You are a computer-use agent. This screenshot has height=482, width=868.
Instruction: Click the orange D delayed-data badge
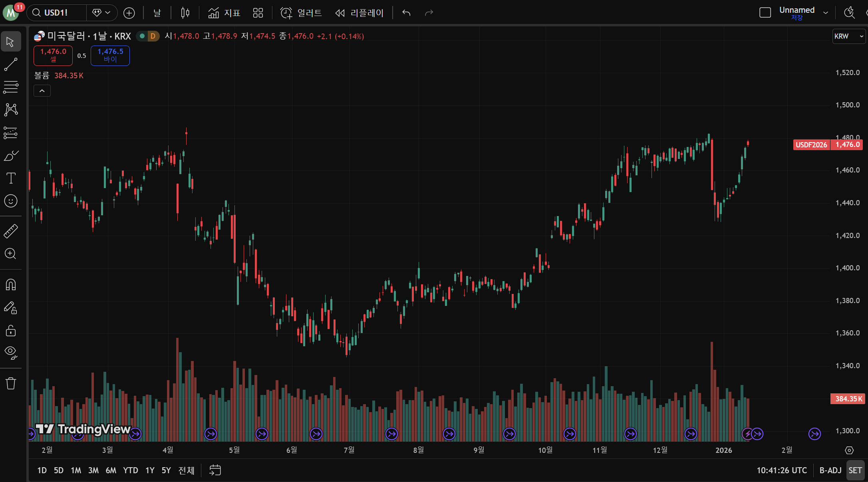[x=153, y=36]
